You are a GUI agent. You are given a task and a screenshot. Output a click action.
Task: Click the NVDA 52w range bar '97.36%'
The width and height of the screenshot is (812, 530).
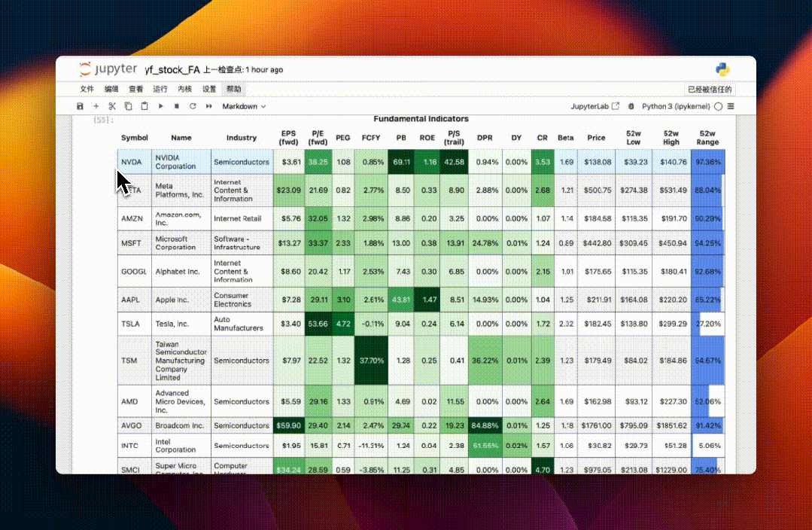coord(708,162)
